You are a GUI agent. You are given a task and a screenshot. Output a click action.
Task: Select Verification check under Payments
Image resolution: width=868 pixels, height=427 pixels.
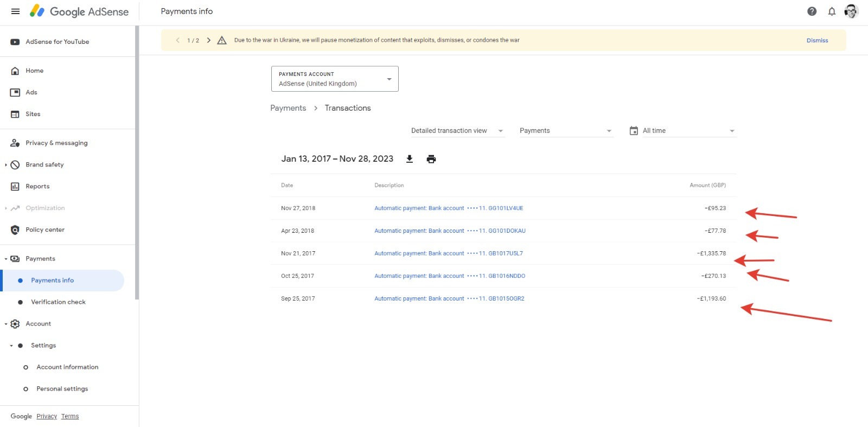pos(58,302)
